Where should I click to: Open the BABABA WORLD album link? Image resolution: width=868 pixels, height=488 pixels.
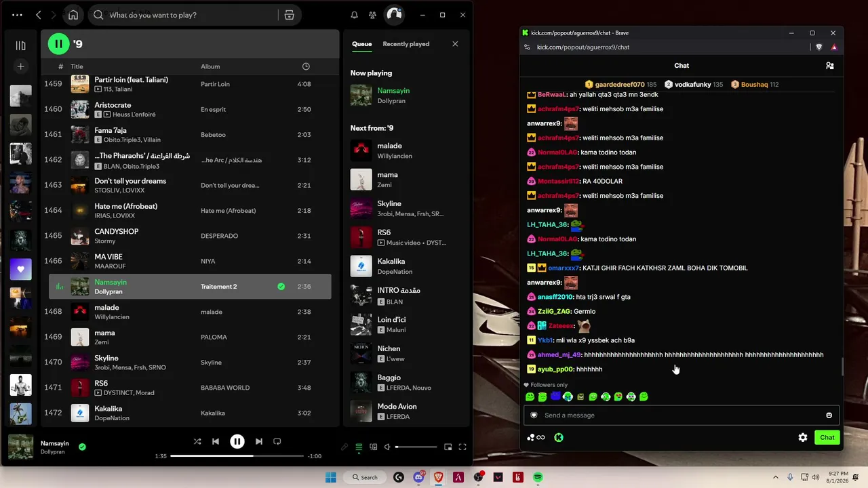(x=225, y=388)
